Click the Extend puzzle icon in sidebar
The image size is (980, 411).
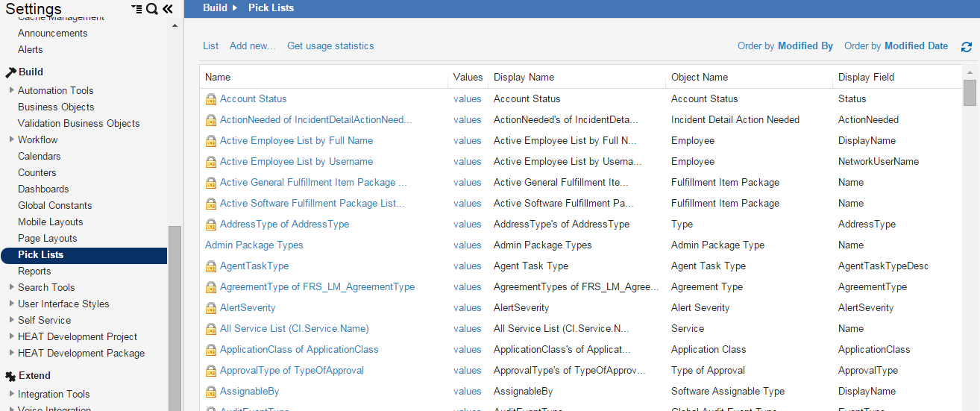click(10, 376)
